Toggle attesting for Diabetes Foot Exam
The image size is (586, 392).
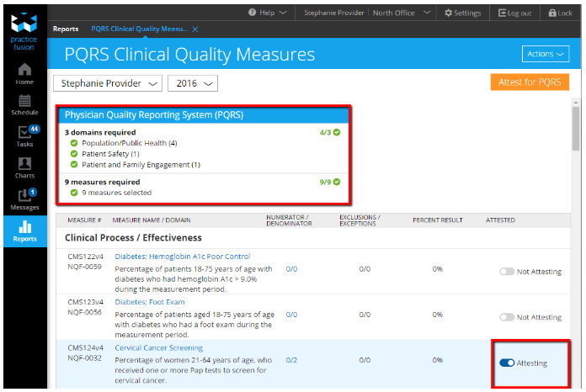point(507,317)
